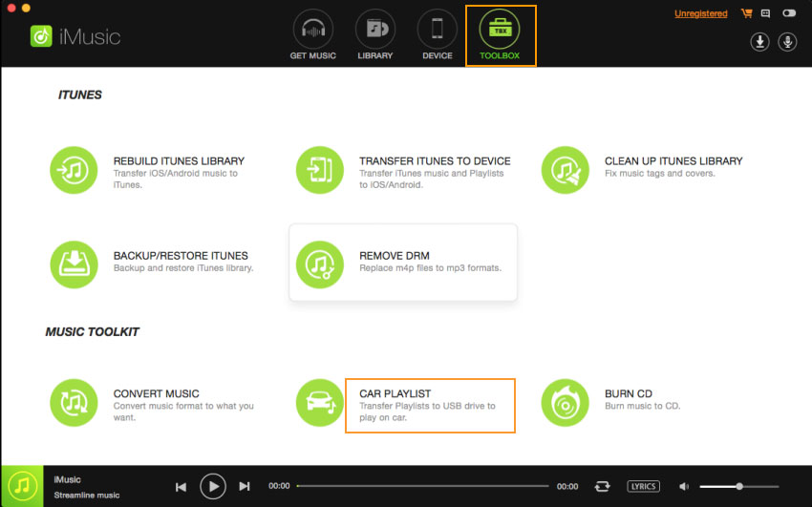Viewport: 812px width, 507px height.
Task: Click "Streamline music" in the player bar
Action: point(87,496)
